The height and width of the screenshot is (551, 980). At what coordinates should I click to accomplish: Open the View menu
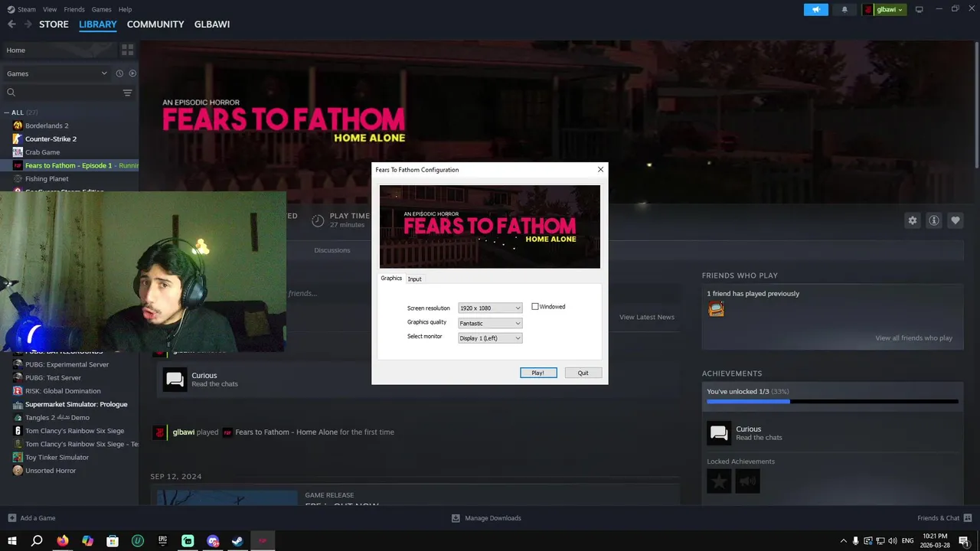tap(50, 9)
